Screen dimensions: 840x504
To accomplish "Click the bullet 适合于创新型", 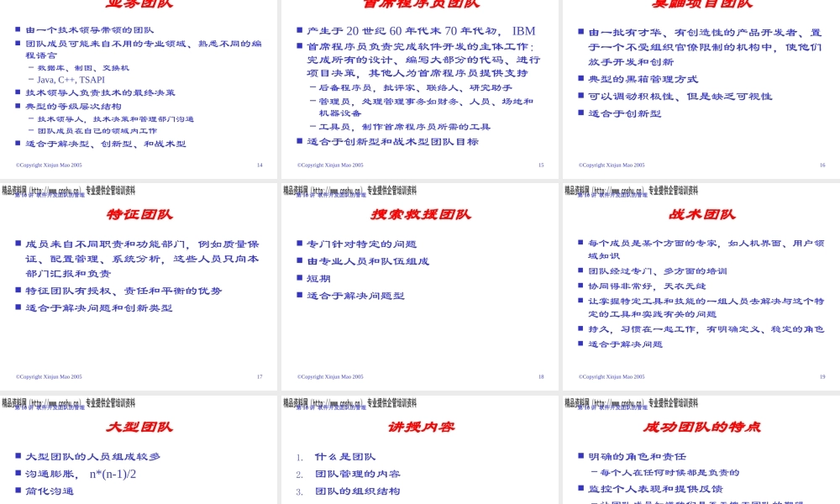I will tap(625, 113).
